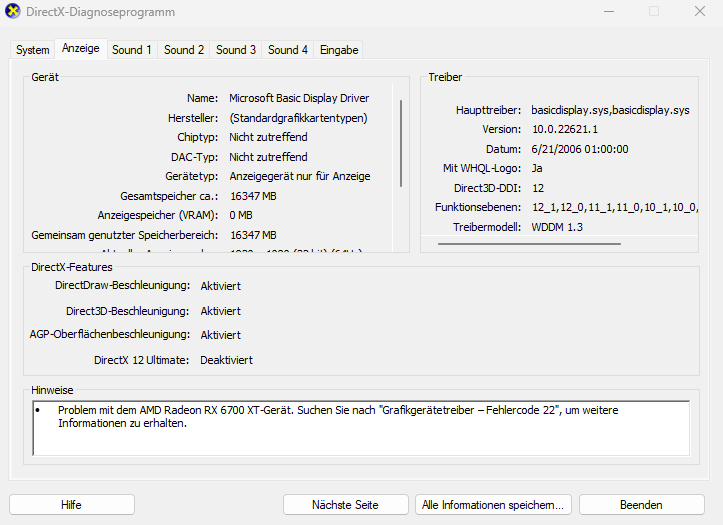Click the WHQL-Logo value 'Ja'
The image size is (723, 525).
pyautogui.click(x=537, y=168)
